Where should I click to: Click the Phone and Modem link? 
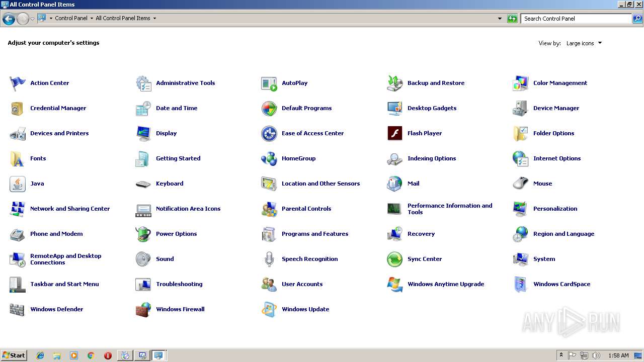coord(56,234)
